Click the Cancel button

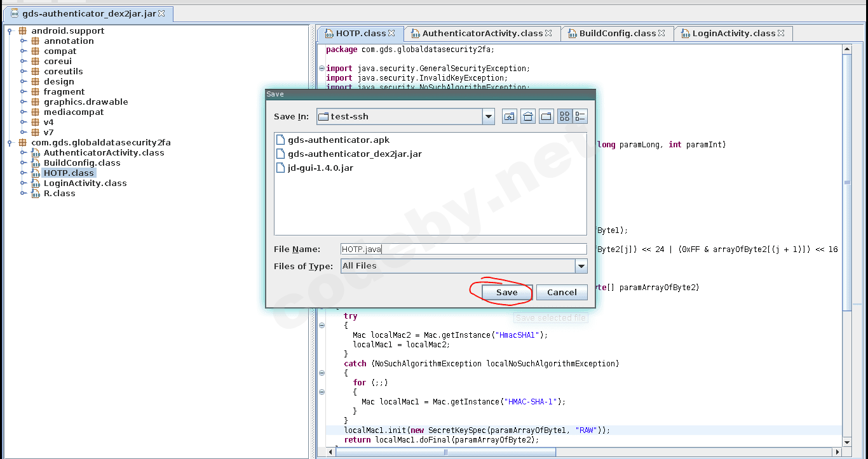(562, 292)
